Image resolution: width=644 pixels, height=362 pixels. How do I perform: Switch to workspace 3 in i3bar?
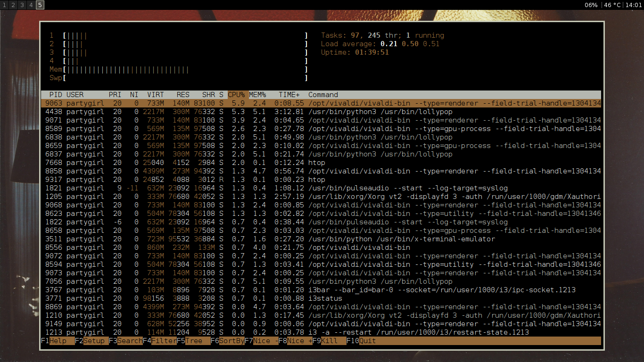click(22, 5)
